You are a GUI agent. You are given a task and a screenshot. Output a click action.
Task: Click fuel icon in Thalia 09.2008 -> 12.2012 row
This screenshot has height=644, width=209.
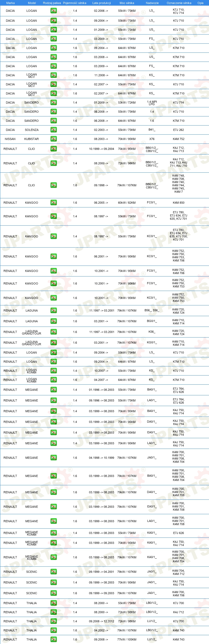[x=53, y=621]
